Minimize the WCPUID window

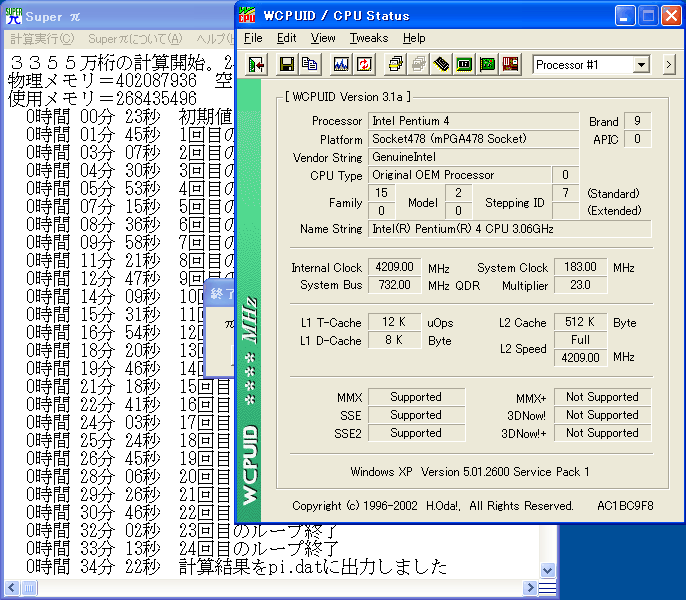click(x=625, y=16)
